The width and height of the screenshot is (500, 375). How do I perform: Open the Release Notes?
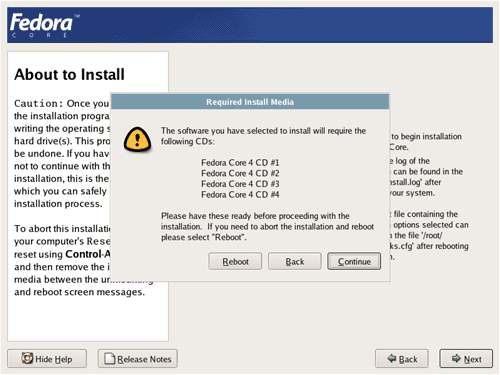click(138, 359)
